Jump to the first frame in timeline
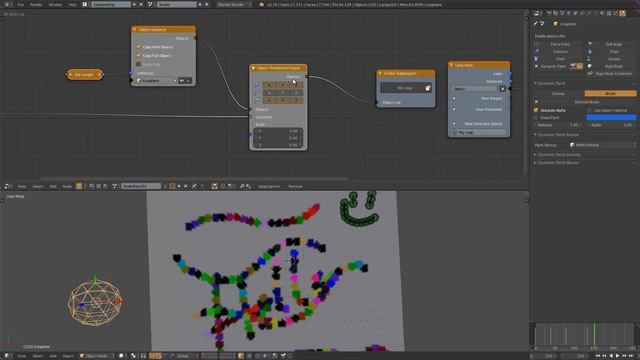 pos(598,356)
